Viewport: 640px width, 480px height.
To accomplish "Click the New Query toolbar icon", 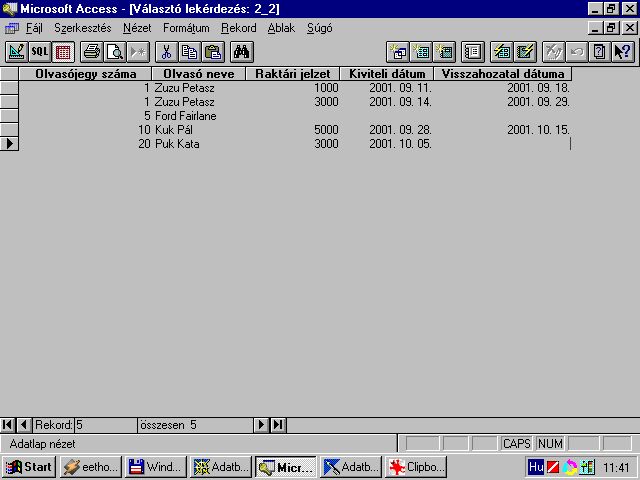I will [398, 52].
